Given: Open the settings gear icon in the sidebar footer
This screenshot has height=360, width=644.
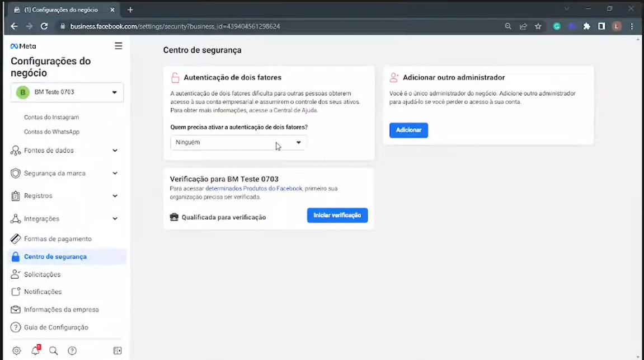Looking at the screenshot, I should click(16, 350).
